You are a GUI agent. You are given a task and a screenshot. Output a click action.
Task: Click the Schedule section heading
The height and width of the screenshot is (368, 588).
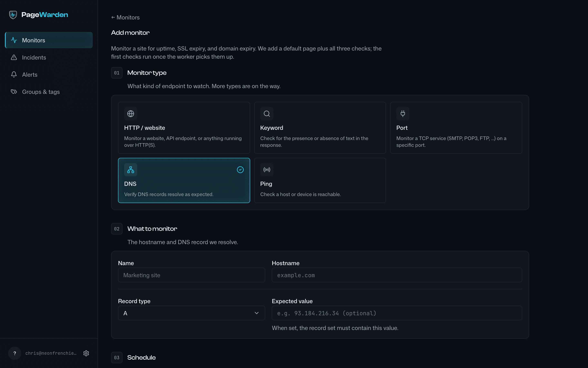[142, 358]
